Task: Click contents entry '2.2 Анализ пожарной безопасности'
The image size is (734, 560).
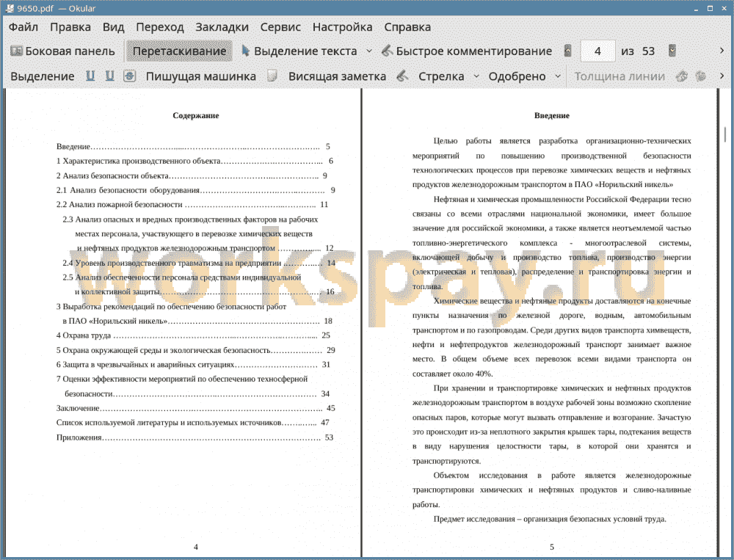Action: (x=192, y=205)
